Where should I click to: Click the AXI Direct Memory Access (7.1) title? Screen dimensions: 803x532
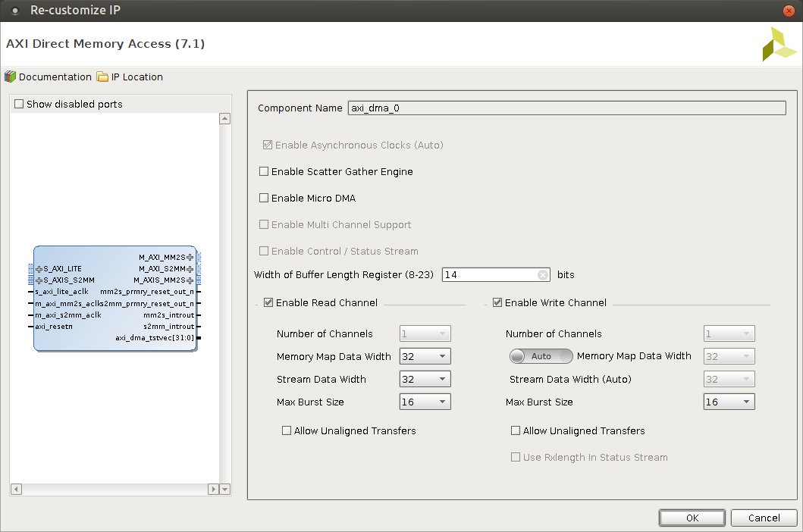[105, 43]
